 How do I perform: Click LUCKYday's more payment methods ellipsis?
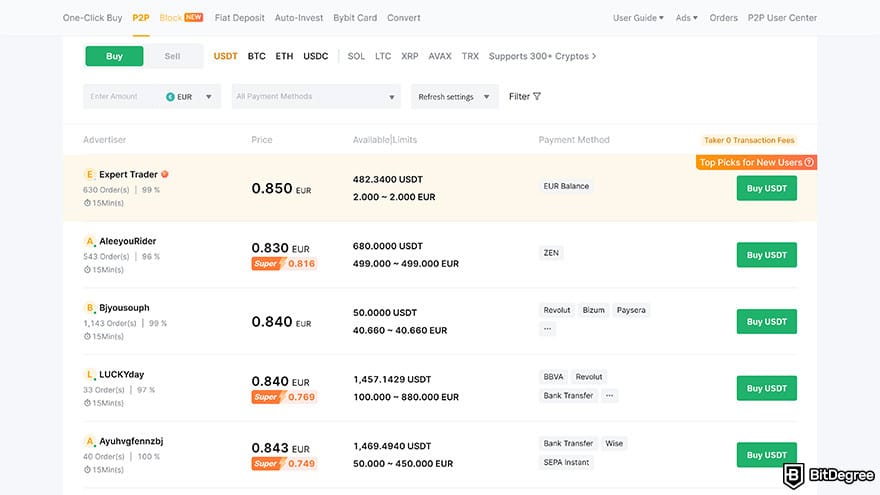tap(609, 396)
